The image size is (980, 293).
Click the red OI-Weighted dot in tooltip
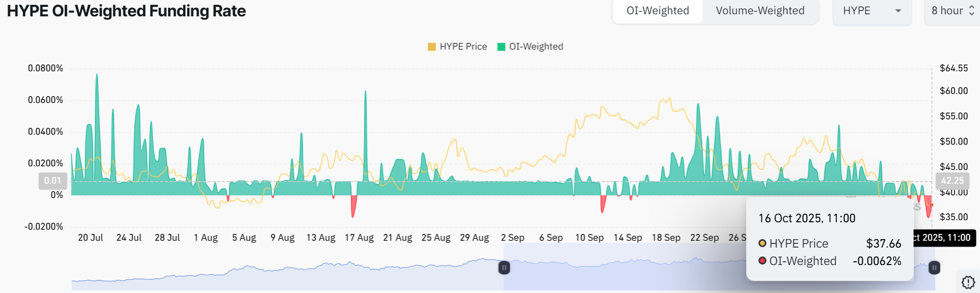click(x=762, y=261)
